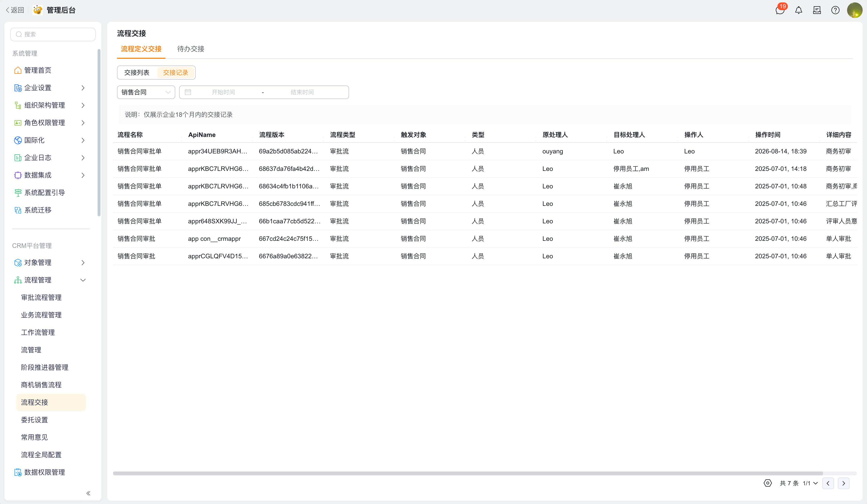
Task: Click the 管理首页 home icon
Action: coord(18,70)
